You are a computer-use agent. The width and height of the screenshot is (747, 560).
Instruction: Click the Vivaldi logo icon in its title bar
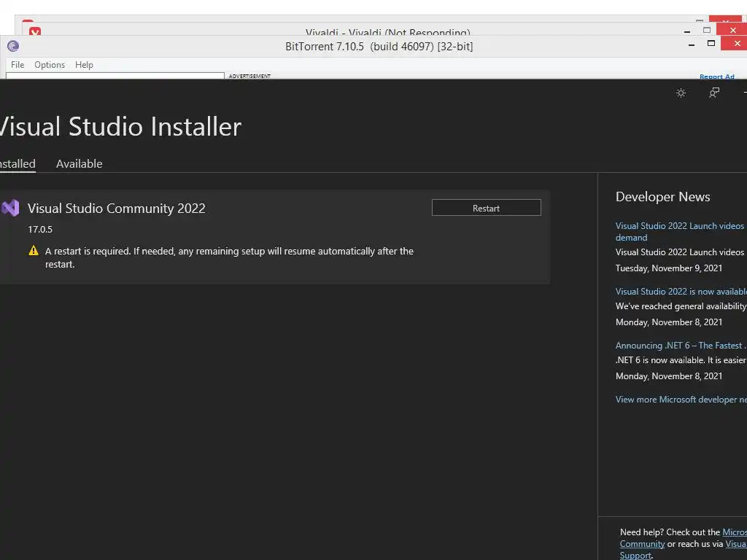pos(35,31)
